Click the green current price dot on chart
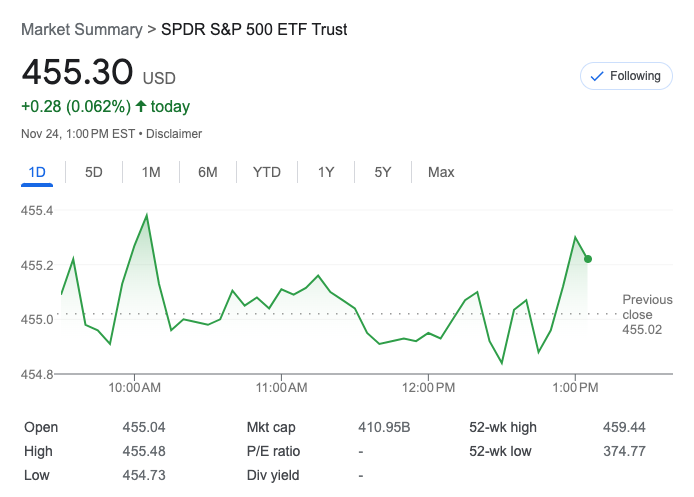Screen dimensions: 694x497 587,259
